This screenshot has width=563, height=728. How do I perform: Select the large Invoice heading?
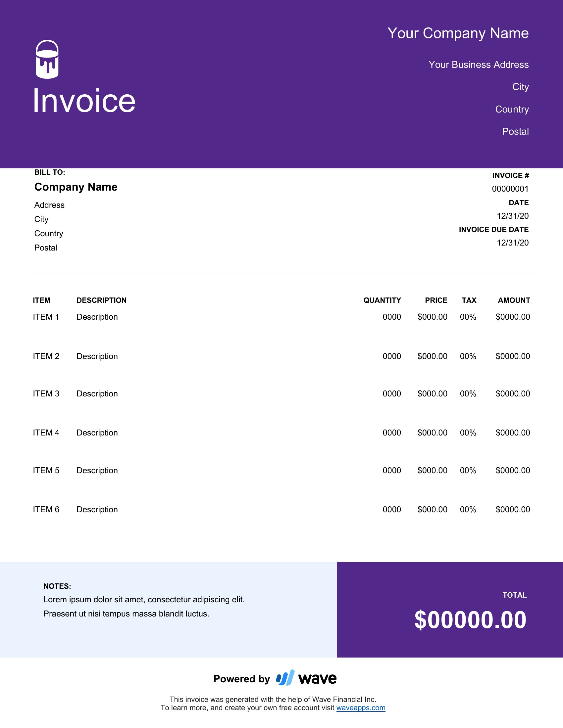84,101
